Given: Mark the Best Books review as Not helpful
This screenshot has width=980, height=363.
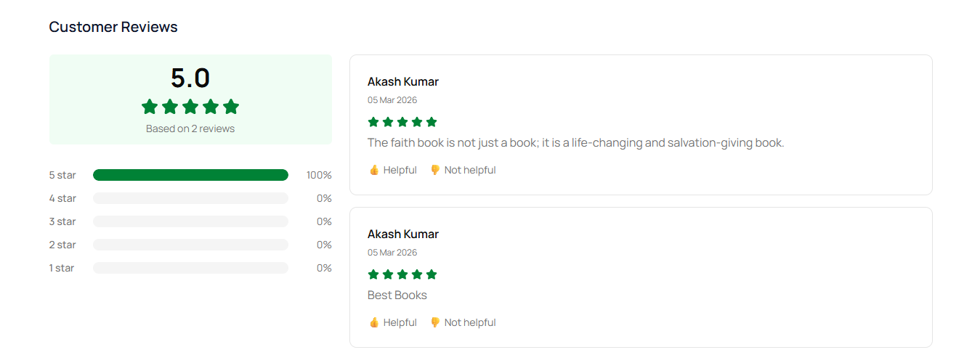Looking at the screenshot, I should [x=469, y=322].
